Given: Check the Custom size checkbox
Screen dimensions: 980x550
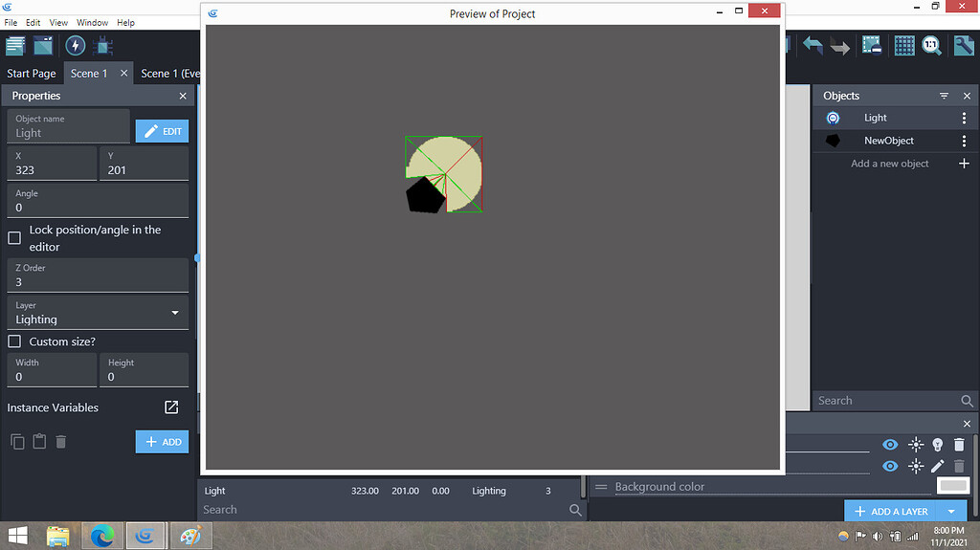Looking at the screenshot, I should tap(14, 341).
